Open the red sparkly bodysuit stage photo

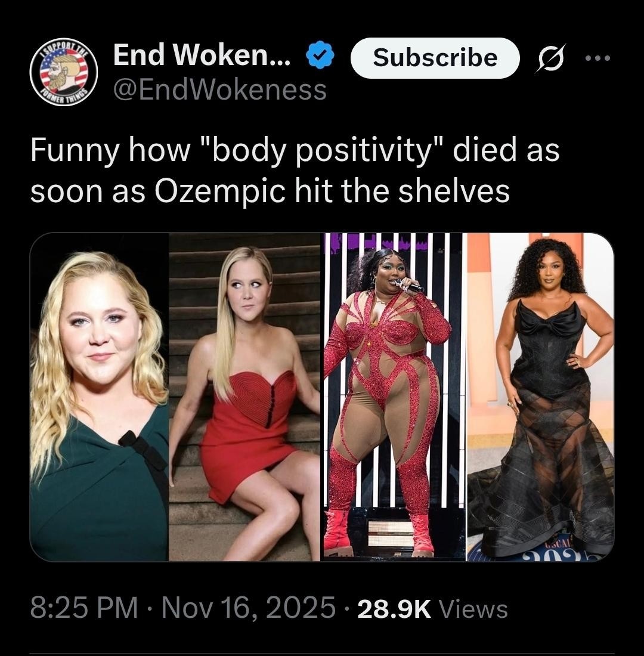point(394,397)
